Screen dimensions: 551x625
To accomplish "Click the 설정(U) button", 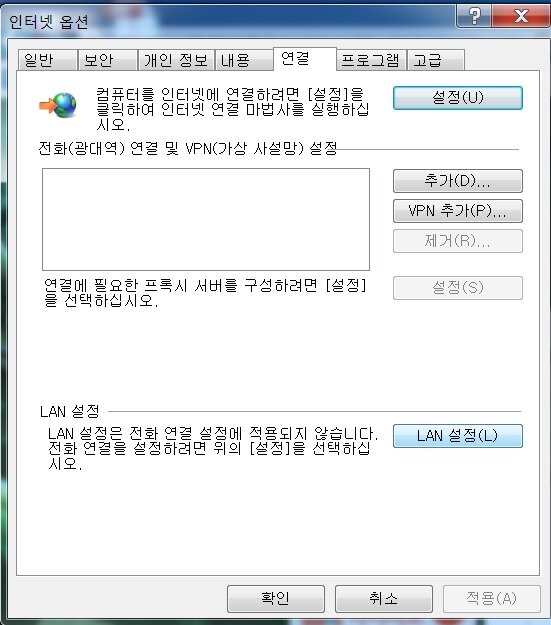I will pyautogui.click(x=458, y=98).
